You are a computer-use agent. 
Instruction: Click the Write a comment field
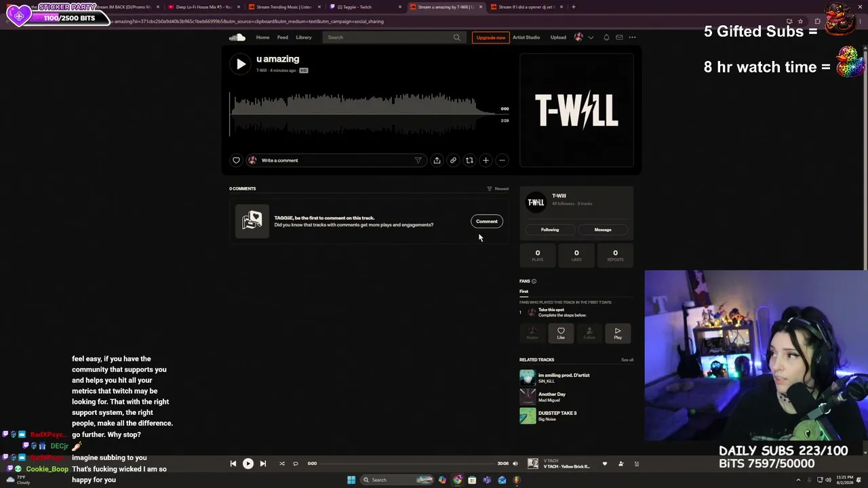(338, 161)
